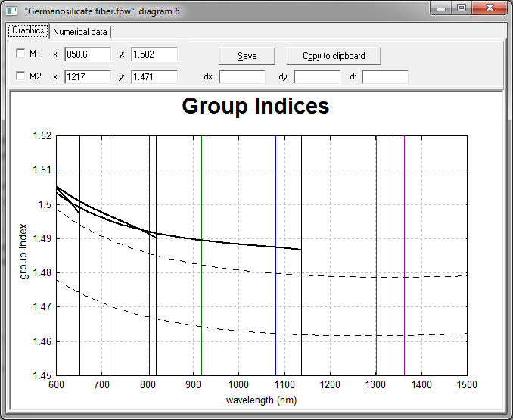The height and width of the screenshot is (420, 513).
Task: Click the 1500 x-axis tick label
Action: [467, 384]
